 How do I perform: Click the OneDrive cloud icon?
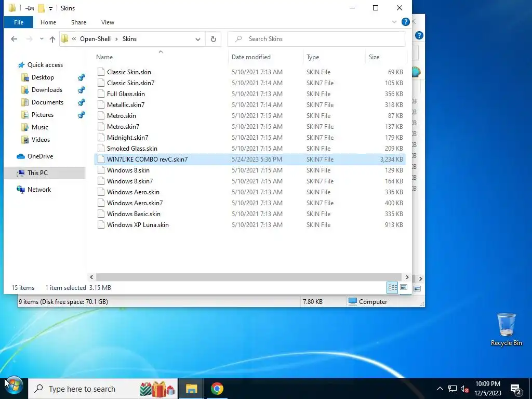(x=21, y=156)
